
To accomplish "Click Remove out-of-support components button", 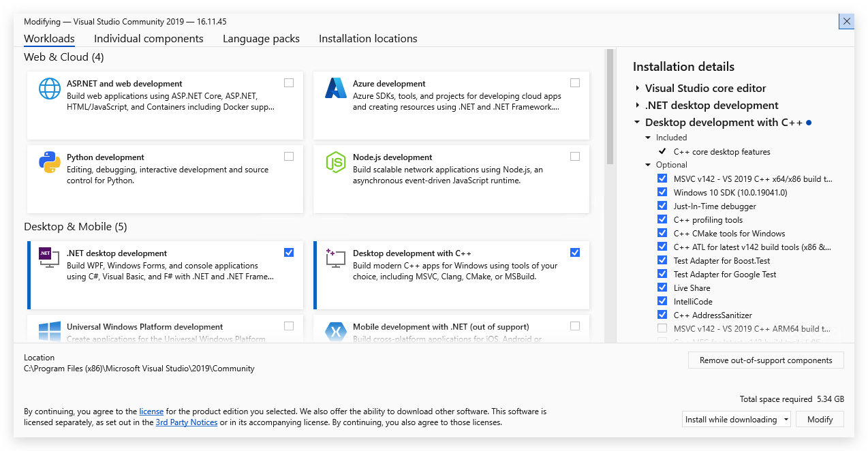I will pos(766,360).
